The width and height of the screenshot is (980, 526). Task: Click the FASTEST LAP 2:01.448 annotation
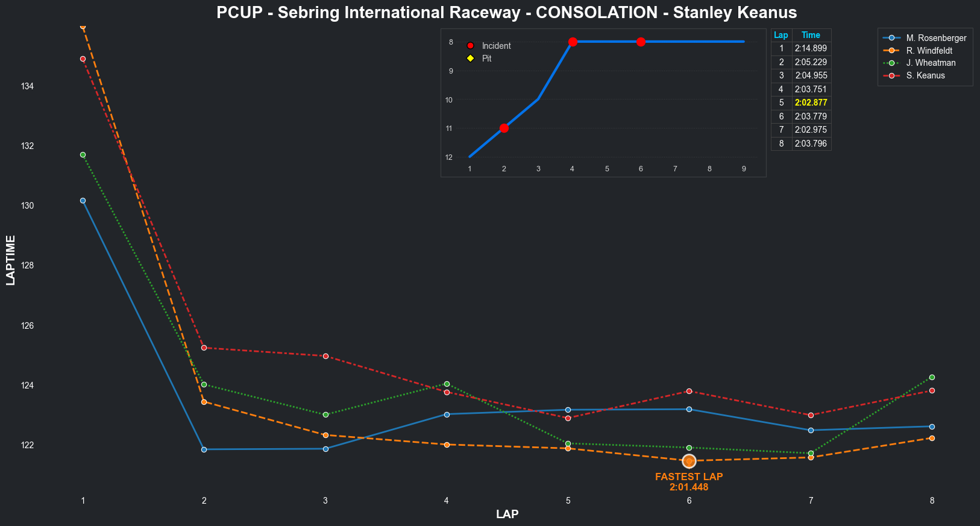point(689,481)
